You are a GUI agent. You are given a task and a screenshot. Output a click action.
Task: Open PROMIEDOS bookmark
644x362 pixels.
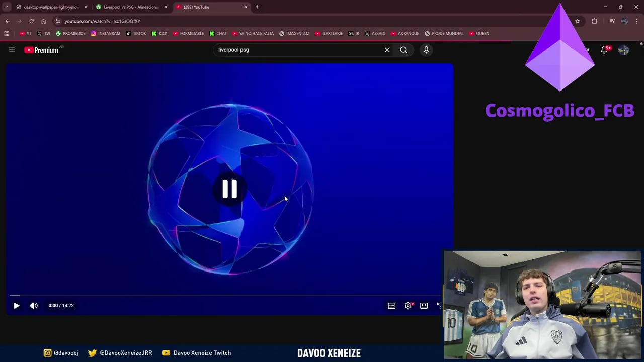click(70, 33)
